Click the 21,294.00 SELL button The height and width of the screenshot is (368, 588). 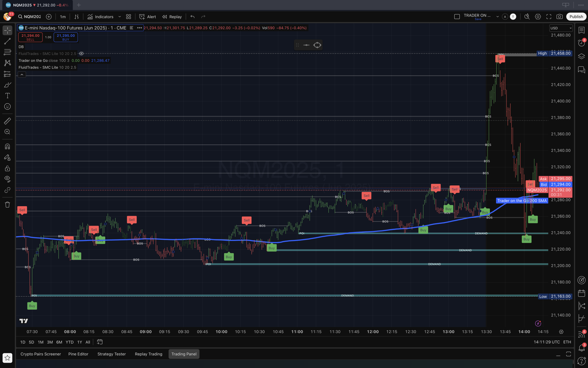pos(30,37)
